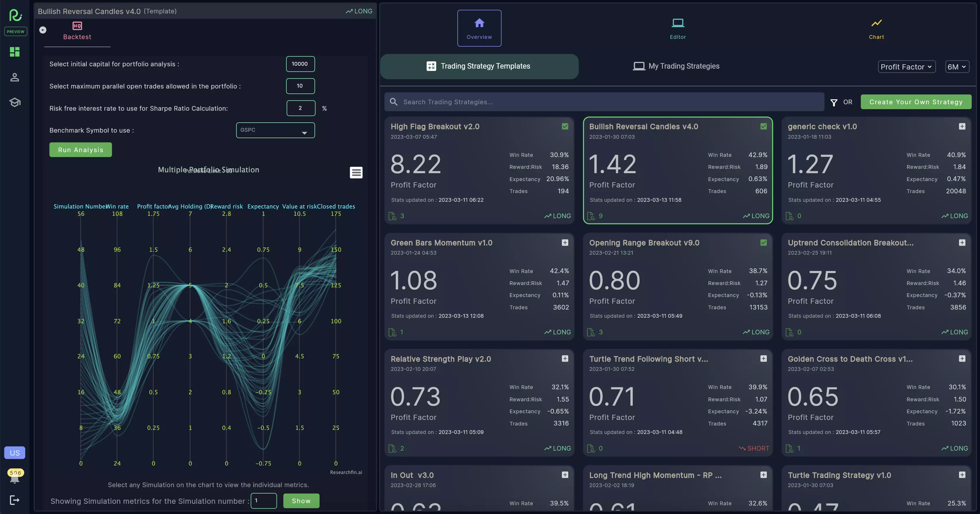Open the dashboard grid icon in sidebar
Viewport: 980px width, 514px height.
(15, 52)
